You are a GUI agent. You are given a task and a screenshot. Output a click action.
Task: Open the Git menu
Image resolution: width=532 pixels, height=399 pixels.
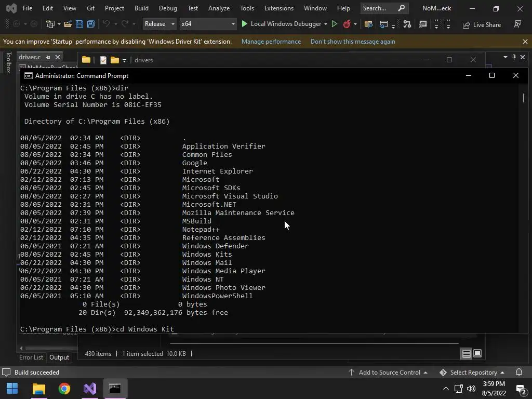(90, 8)
